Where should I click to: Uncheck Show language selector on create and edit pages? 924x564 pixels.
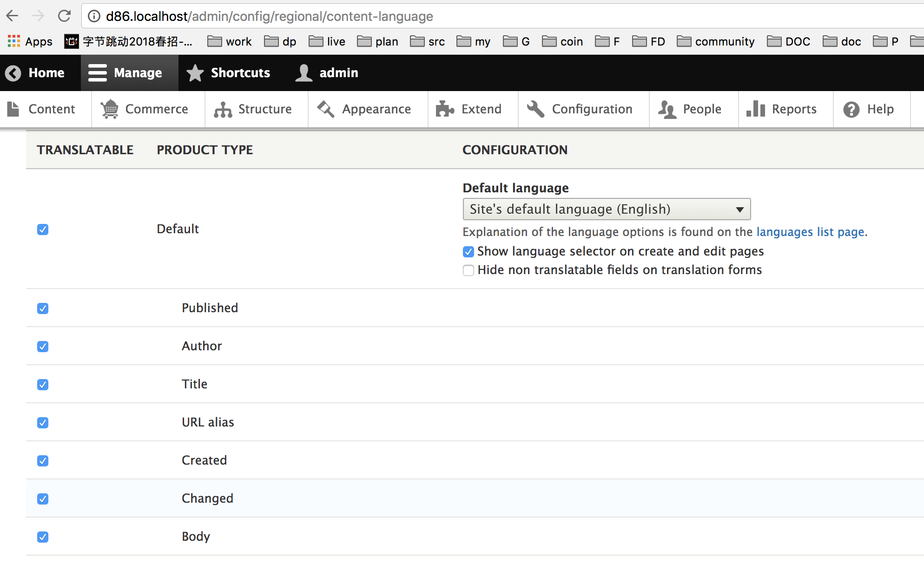pyautogui.click(x=468, y=251)
